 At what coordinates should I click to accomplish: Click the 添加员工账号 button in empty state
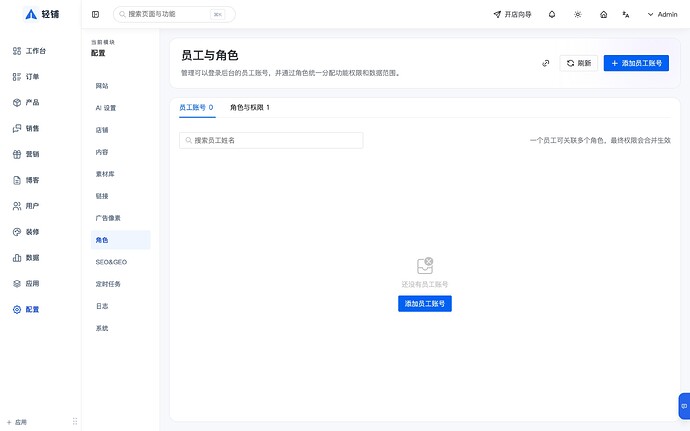pos(425,304)
